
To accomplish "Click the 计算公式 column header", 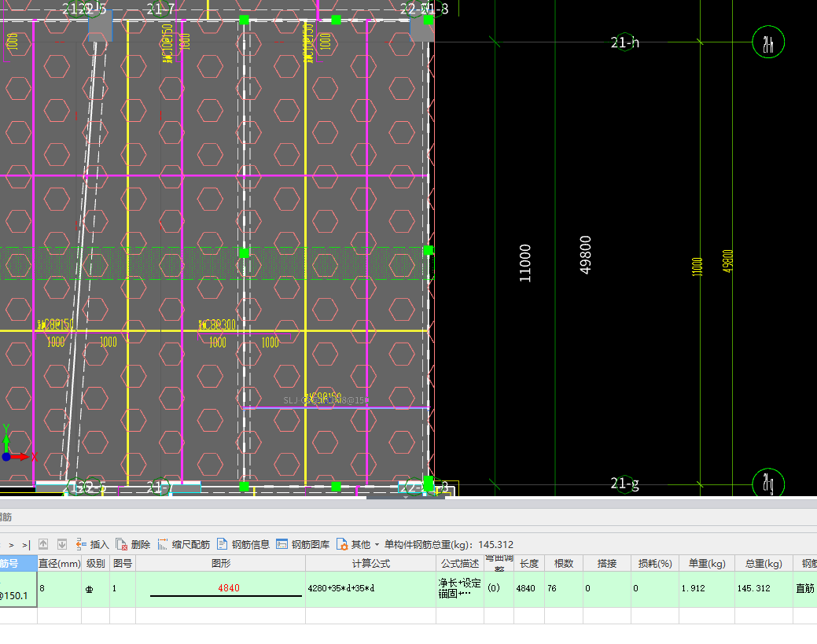I will [x=370, y=563].
